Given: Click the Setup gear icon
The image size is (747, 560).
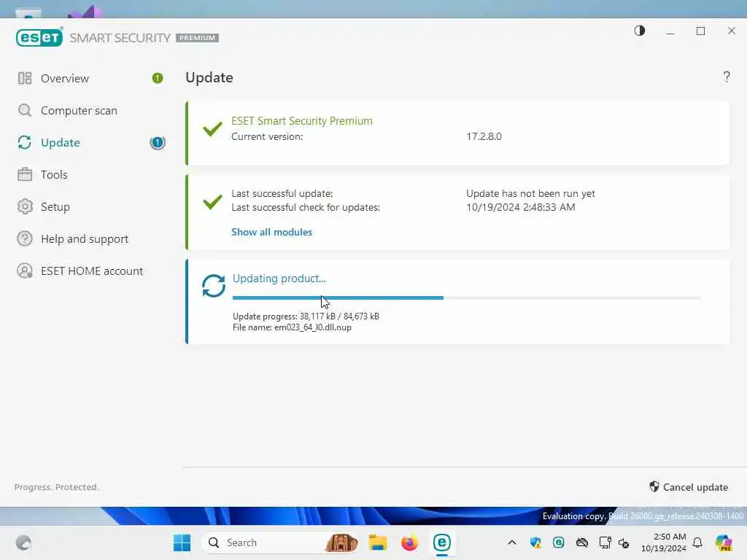Looking at the screenshot, I should pyautogui.click(x=25, y=206).
